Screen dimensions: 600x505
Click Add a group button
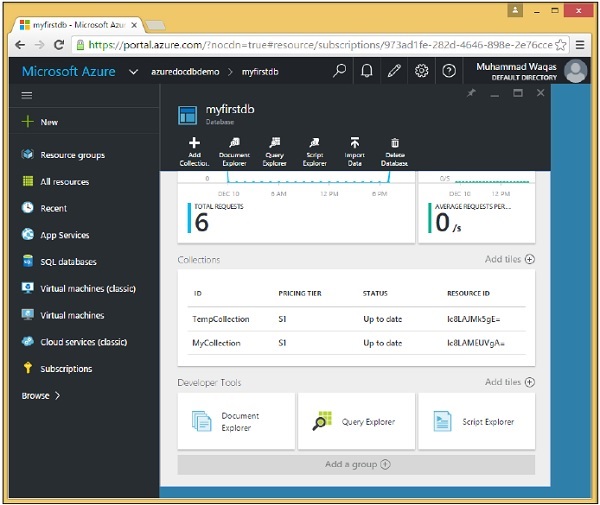coord(356,464)
